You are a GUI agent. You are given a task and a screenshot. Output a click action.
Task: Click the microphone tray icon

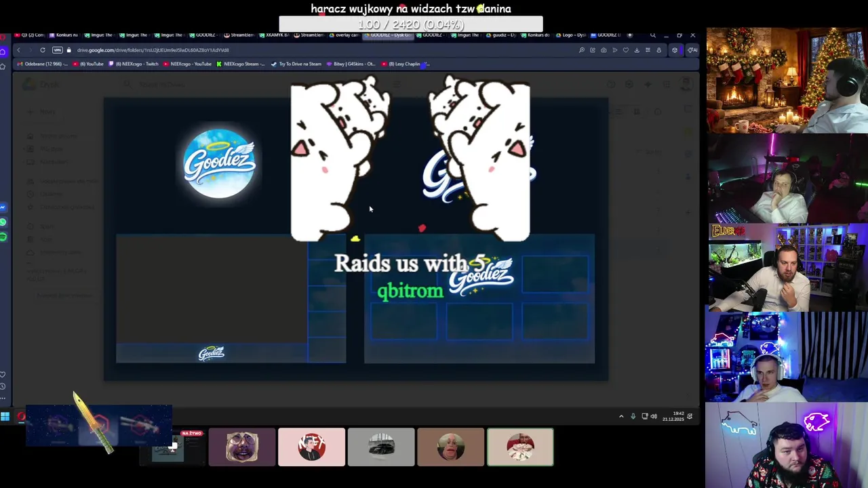pyautogui.click(x=633, y=416)
